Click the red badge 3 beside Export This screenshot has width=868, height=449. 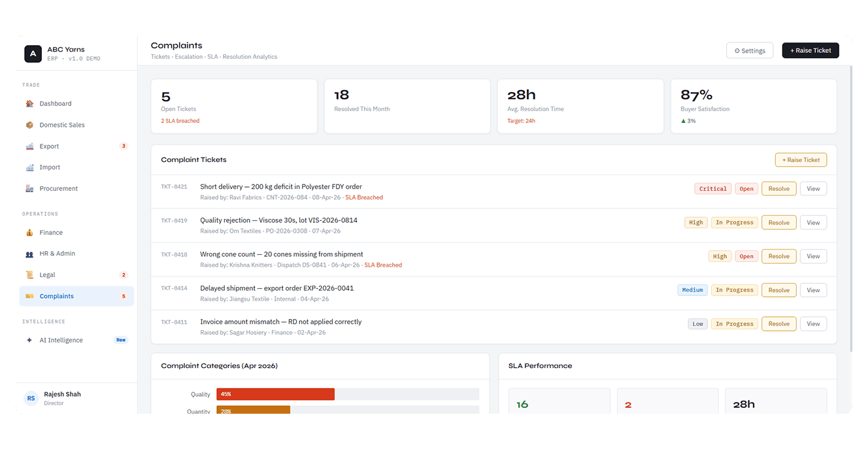(124, 146)
